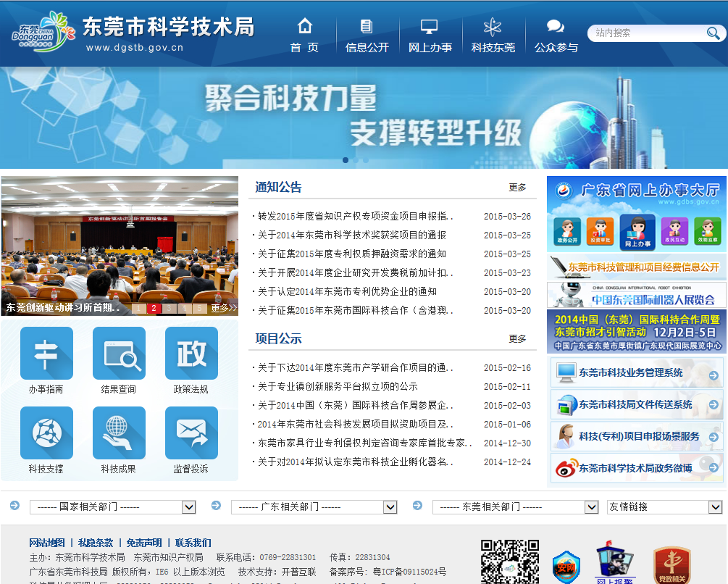Select slide 1 in the news carousel
The height and width of the screenshot is (584, 728).
pos(138,308)
